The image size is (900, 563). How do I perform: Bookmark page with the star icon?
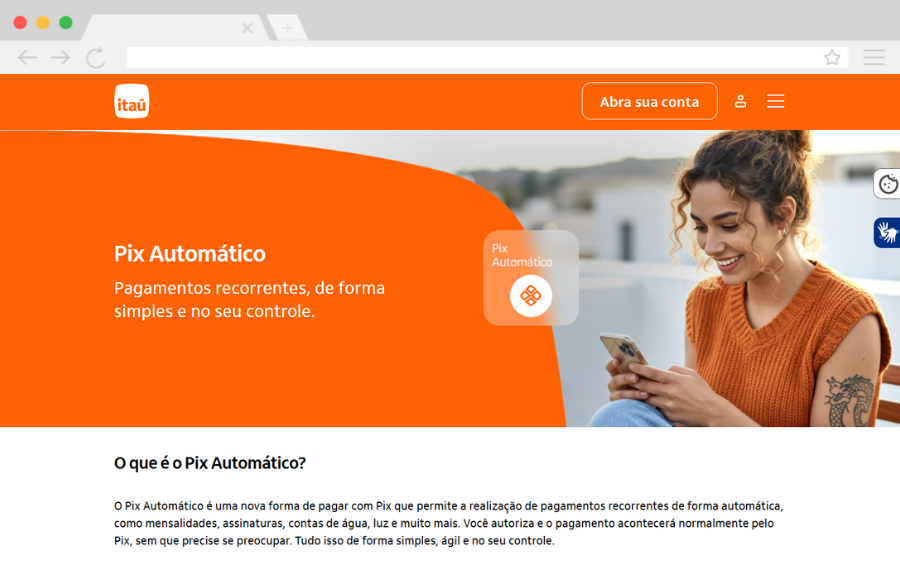pos(832,57)
